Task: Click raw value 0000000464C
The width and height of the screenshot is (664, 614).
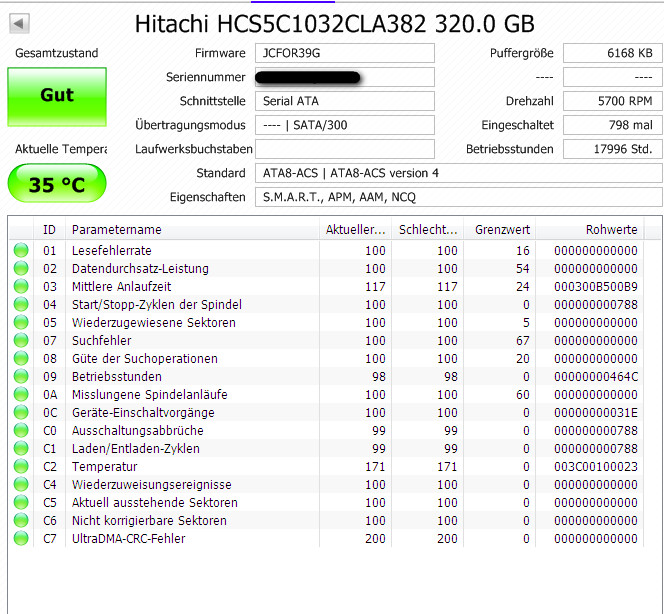Action: point(596,376)
